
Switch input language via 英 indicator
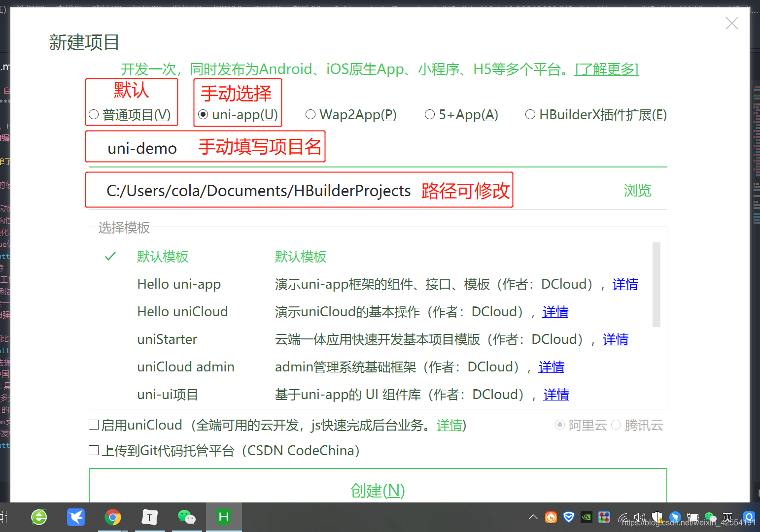click(x=728, y=517)
